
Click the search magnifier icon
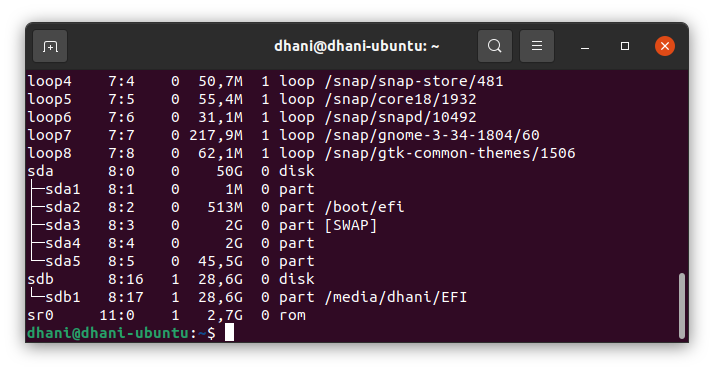pyautogui.click(x=495, y=46)
